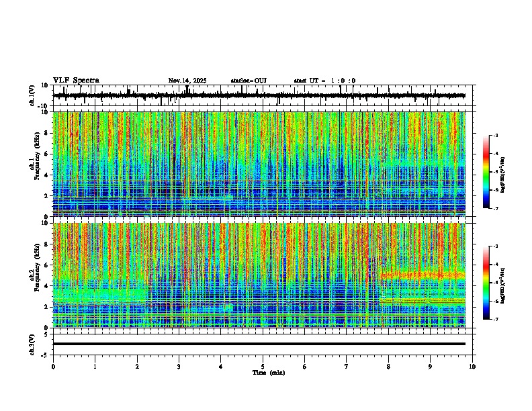Click the "start UT = 1 : 0 : 0" text
This screenshot has width=532, height=411.
click(324, 81)
